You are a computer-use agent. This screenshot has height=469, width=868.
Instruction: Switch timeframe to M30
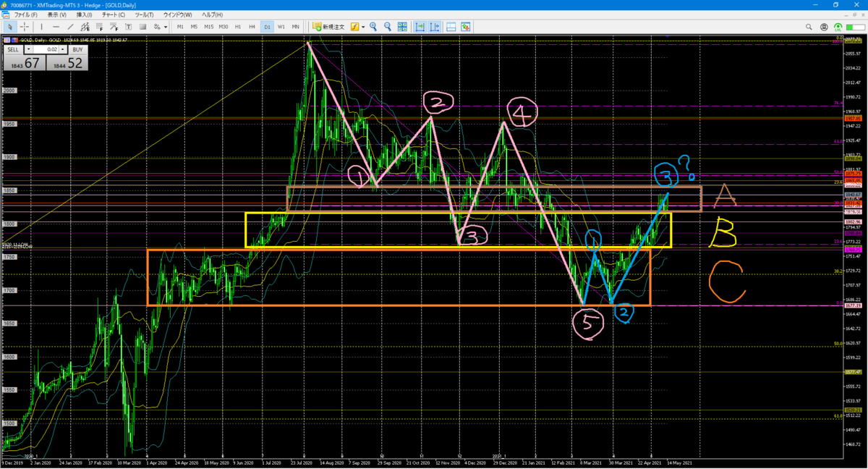pyautogui.click(x=224, y=27)
